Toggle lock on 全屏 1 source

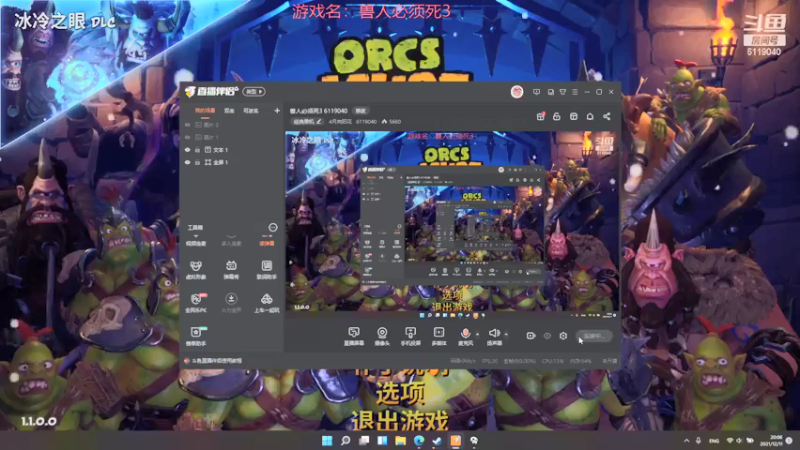pyautogui.click(x=197, y=162)
